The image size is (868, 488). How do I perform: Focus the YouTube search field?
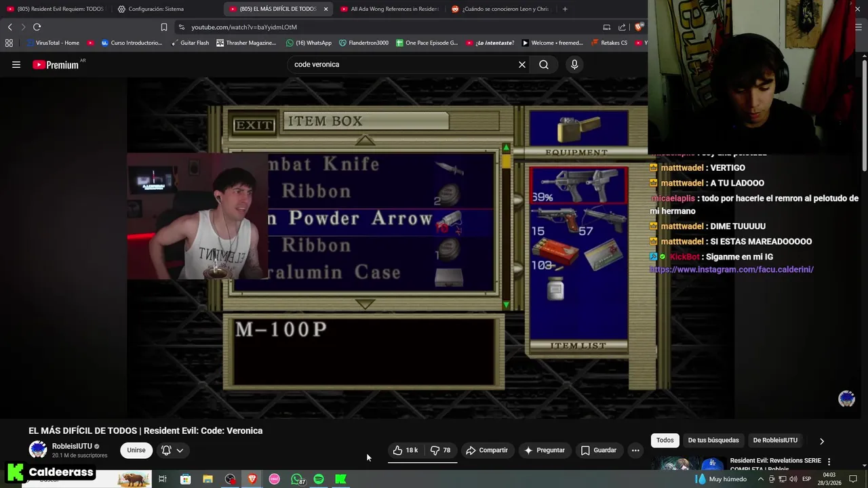click(403, 64)
